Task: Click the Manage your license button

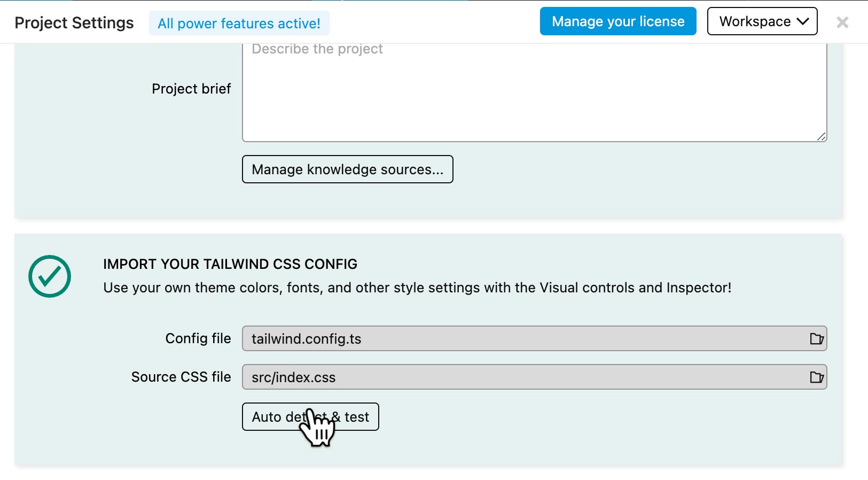Action: pyautogui.click(x=618, y=21)
